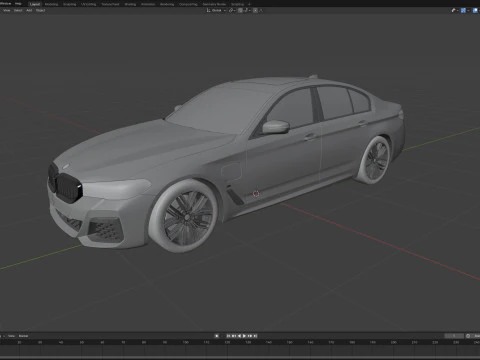The width and height of the screenshot is (480, 360).
Task: Open the Layout workspace tab
Action: 35,4
